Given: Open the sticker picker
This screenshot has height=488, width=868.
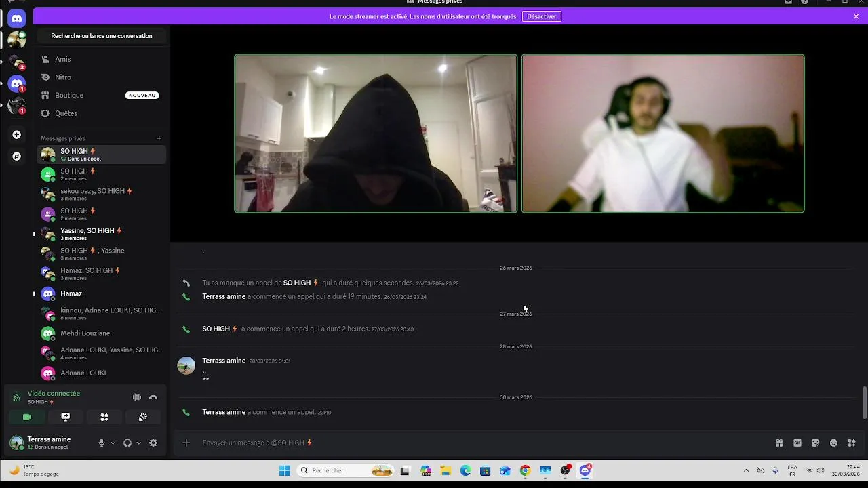Looking at the screenshot, I should pos(816,443).
